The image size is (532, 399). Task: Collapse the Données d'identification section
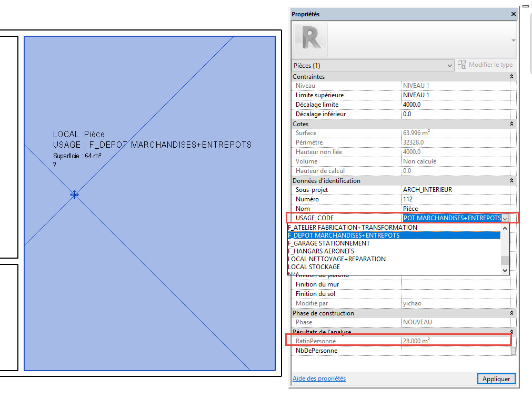511,181
